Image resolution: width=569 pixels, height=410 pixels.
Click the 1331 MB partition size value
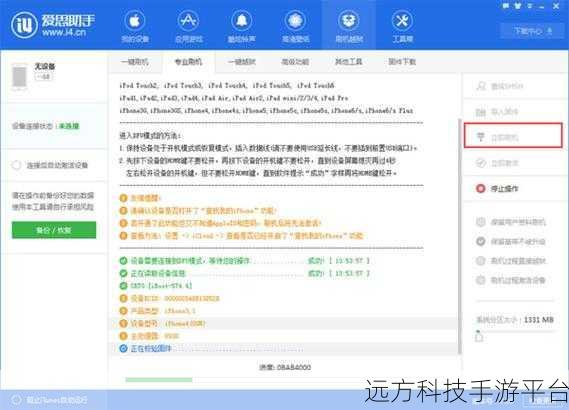click(539, 320)
